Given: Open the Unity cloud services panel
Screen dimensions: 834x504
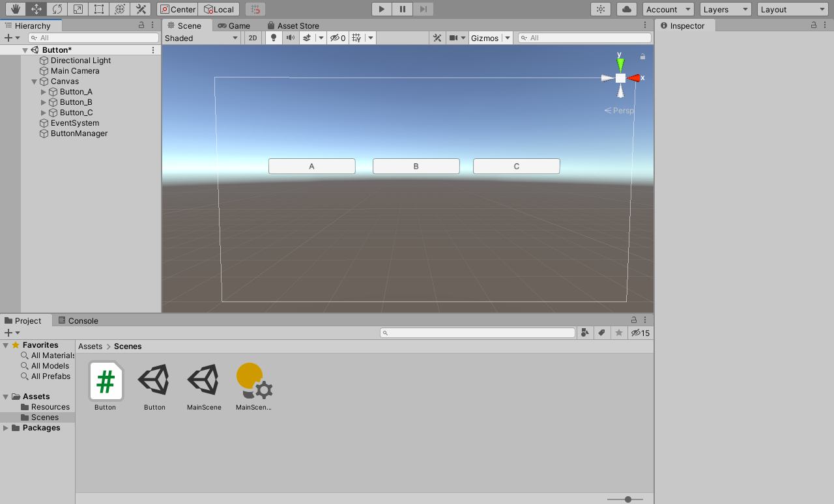Looking at the screenshot, I should click(625, 9).
